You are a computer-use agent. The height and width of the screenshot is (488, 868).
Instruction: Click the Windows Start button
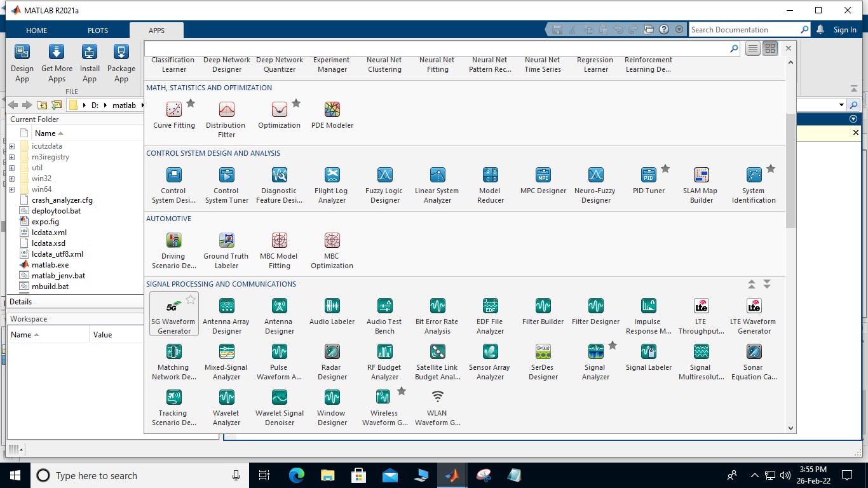[15, 475]
